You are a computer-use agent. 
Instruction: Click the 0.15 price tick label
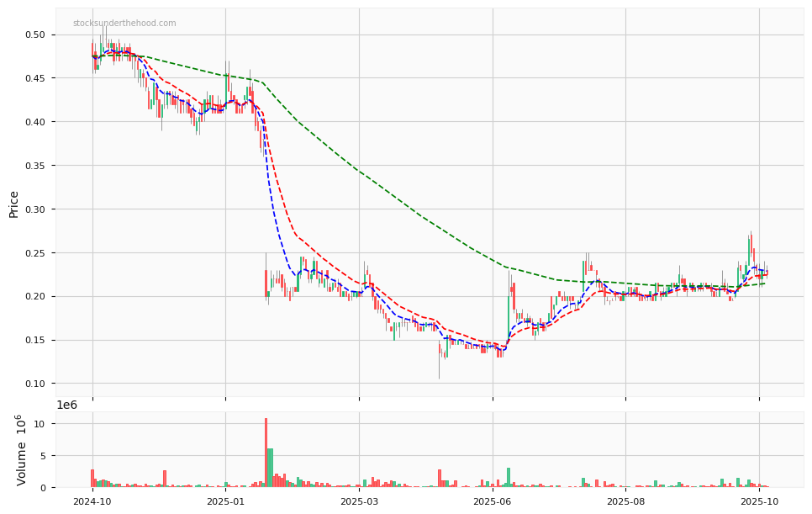point(35,341)
